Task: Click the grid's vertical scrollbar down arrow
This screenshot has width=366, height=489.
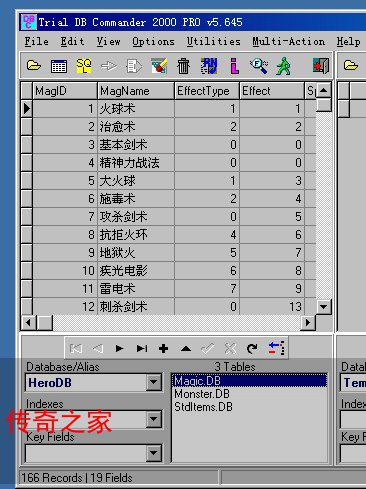Action: (x=323, y=306)
